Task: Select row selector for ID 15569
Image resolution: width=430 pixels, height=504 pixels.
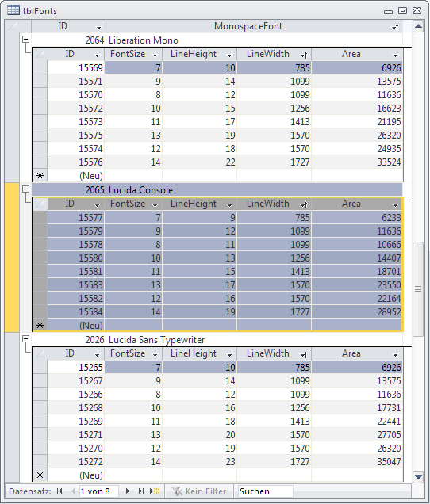Action: 40,68
